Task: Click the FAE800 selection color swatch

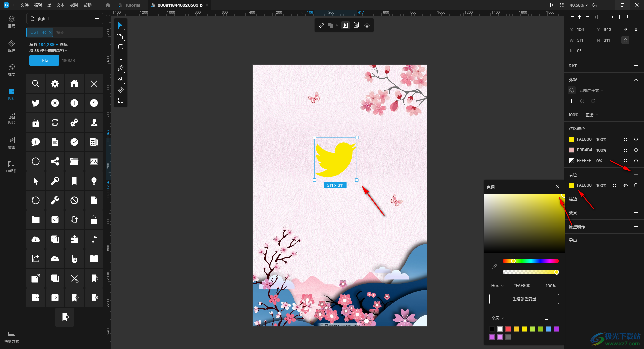Action: [x=572, y=139]
